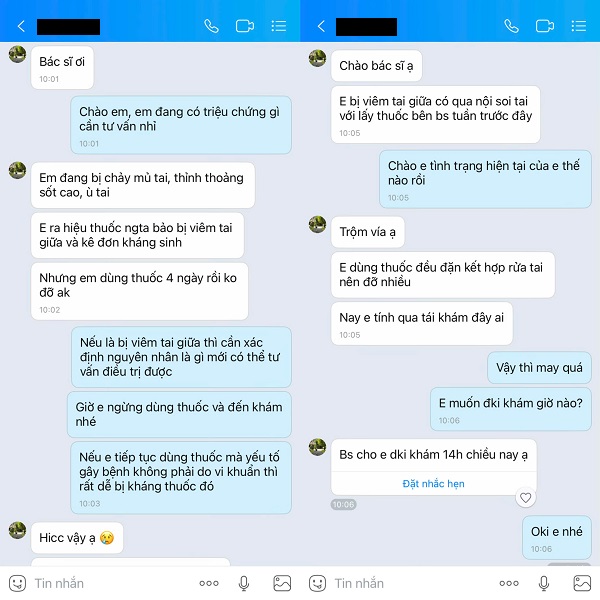This screenshot has height=600, width=600.
Task: Tap the microphone icon in left chat
Action: (x=244, y=583)
